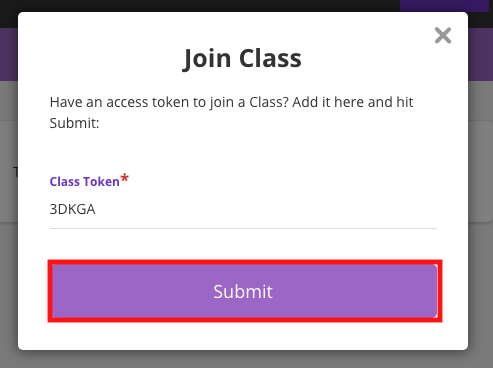This screenshot has width=493, height=368.
Task: Click purple header band left of dialog
Action: pos(9,54)
